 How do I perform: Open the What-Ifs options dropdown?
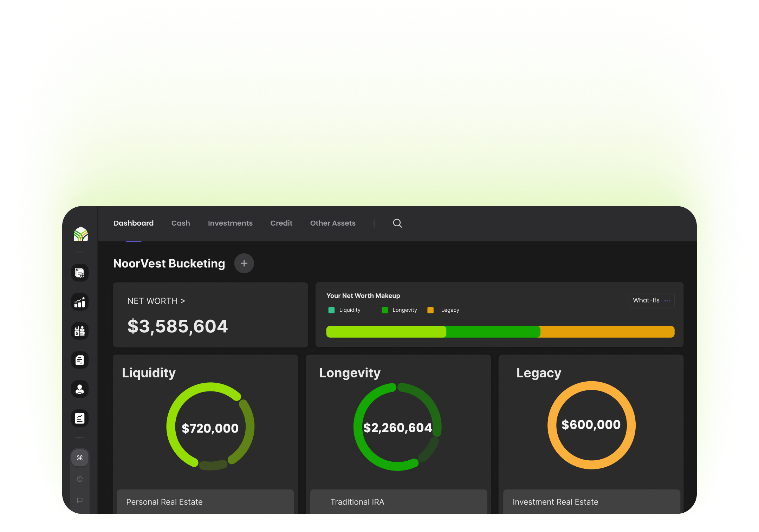click(651, 300)
